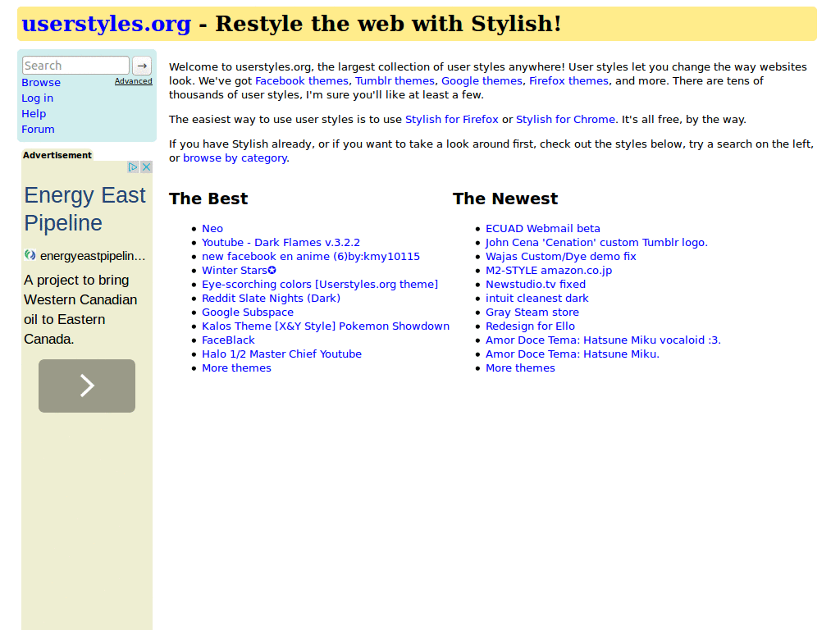Open the Forum link
Screen dimensions: 840x630
tap(38, 129)
